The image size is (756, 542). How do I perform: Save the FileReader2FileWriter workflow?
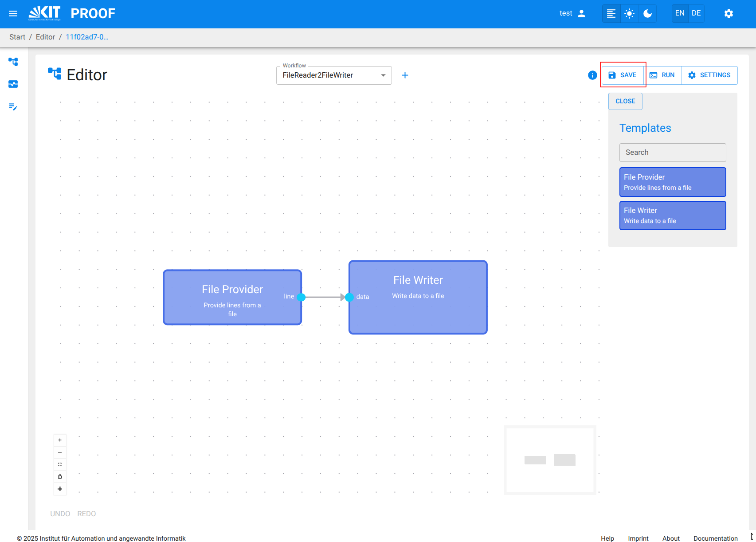(x=623, y=75)
